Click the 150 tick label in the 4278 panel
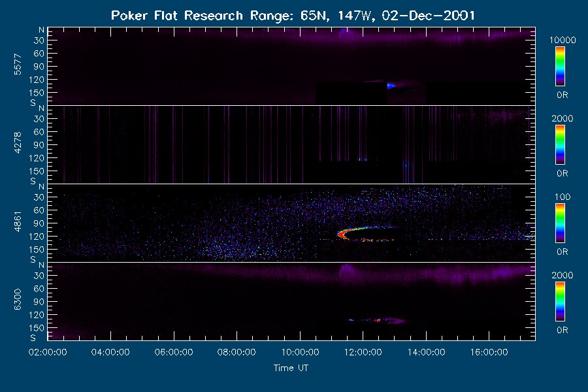 (x=37, y=171)
